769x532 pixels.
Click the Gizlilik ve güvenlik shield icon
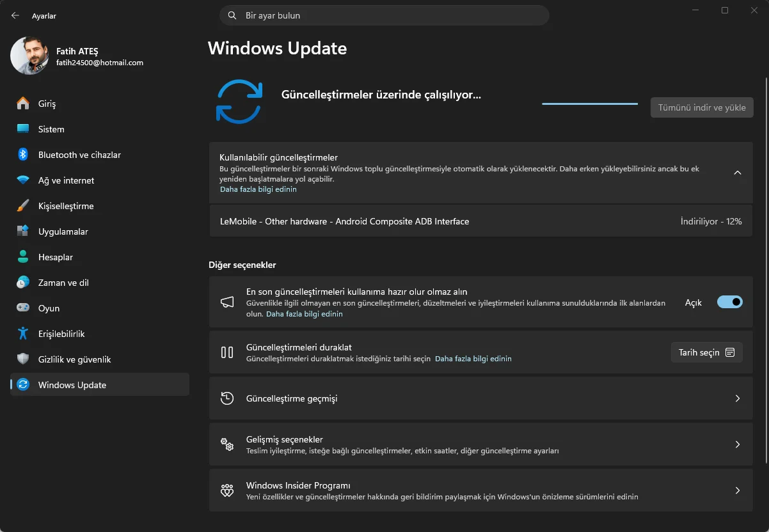[23, 359]
